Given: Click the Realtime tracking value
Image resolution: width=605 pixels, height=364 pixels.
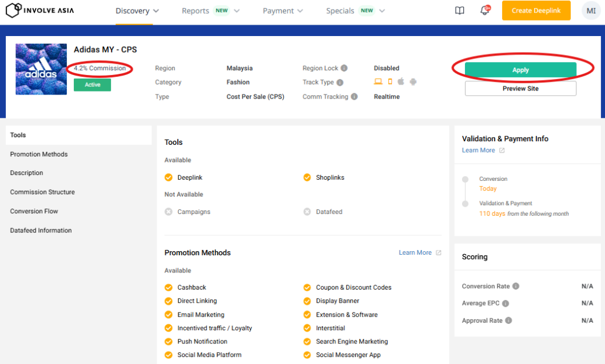Looking at the screenshot, I should pyautogui.click(x=386, y=96).
